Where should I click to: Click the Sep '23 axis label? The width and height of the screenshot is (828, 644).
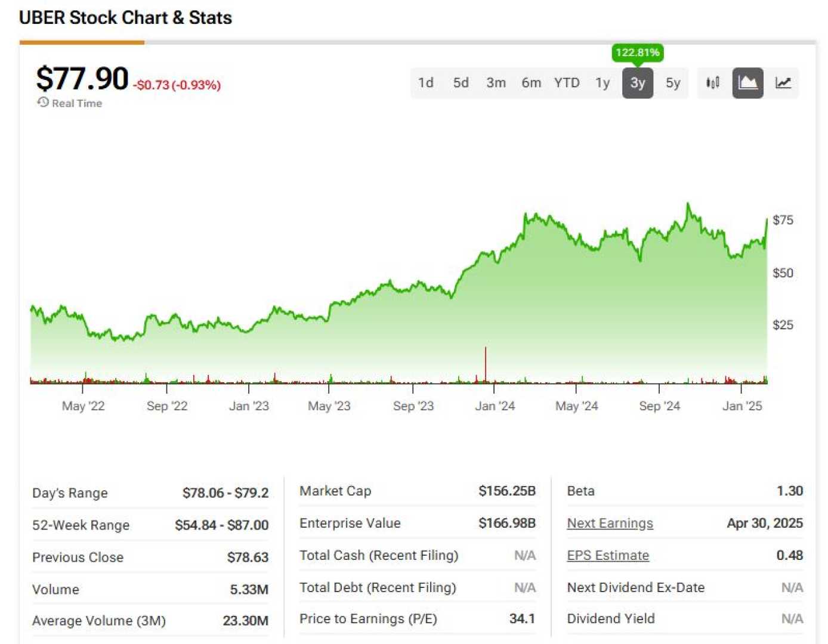tap(413, 406)
